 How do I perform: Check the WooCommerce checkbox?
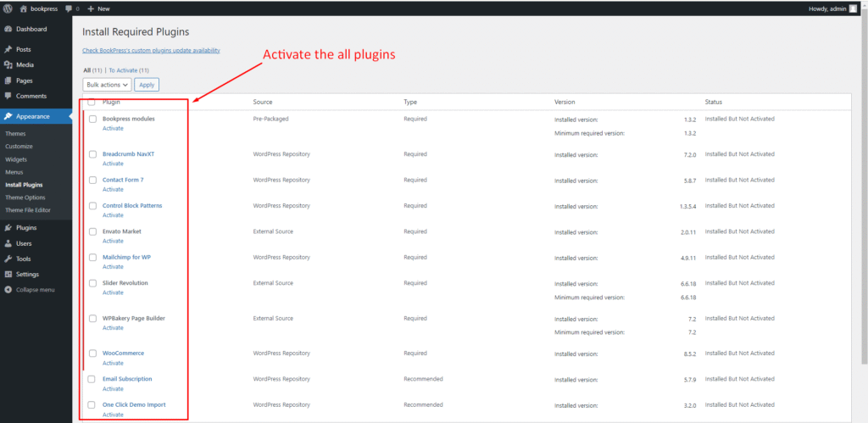pos(93,353)
